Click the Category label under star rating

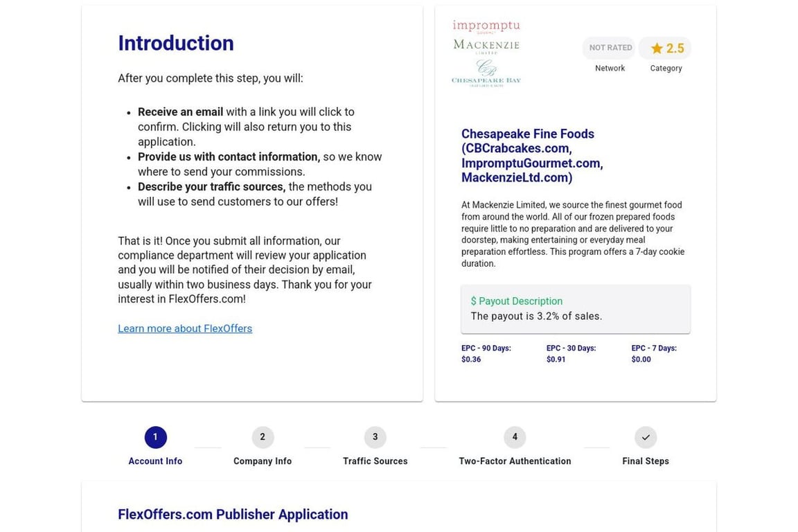pyautogui.click(x=666, y=68)
